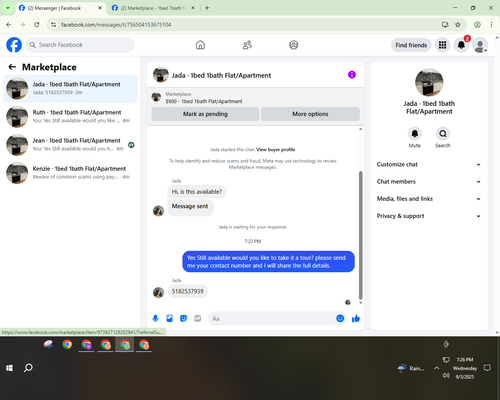Open the Jada conversation in the list
500x400 pixels.
click(70, 88)
